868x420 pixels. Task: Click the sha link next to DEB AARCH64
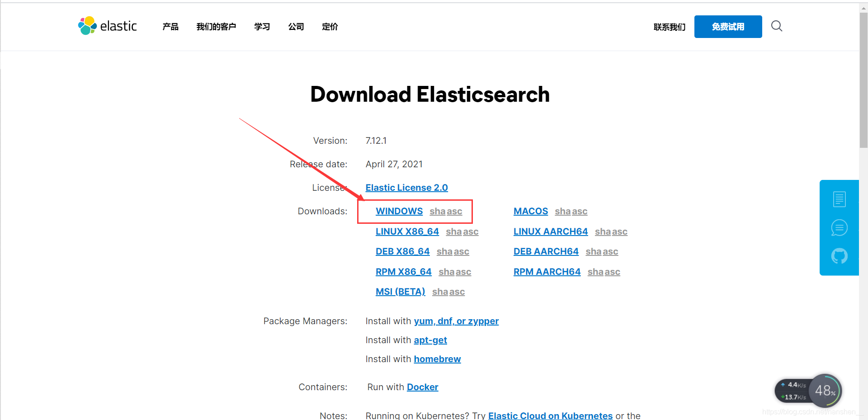point(593,251)
